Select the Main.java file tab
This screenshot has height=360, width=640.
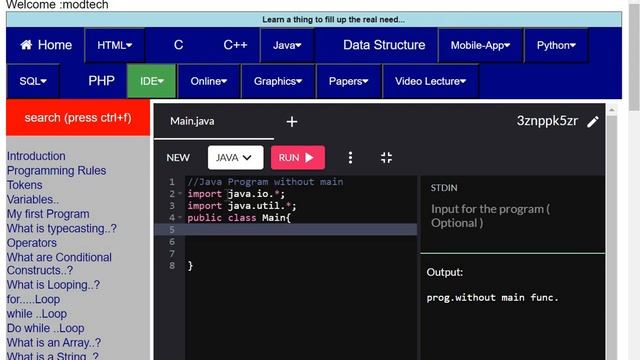point(192,121)
